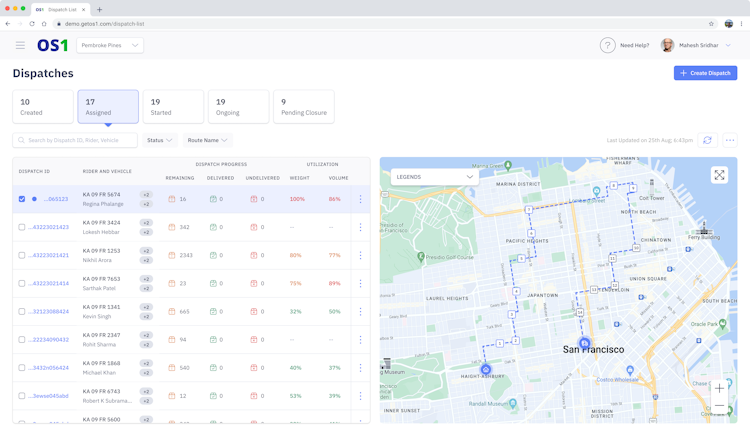Expand +2 rider badge beside Lokesh Hebbar
Viewport: 750px width, 439px height.
[146, 232]
